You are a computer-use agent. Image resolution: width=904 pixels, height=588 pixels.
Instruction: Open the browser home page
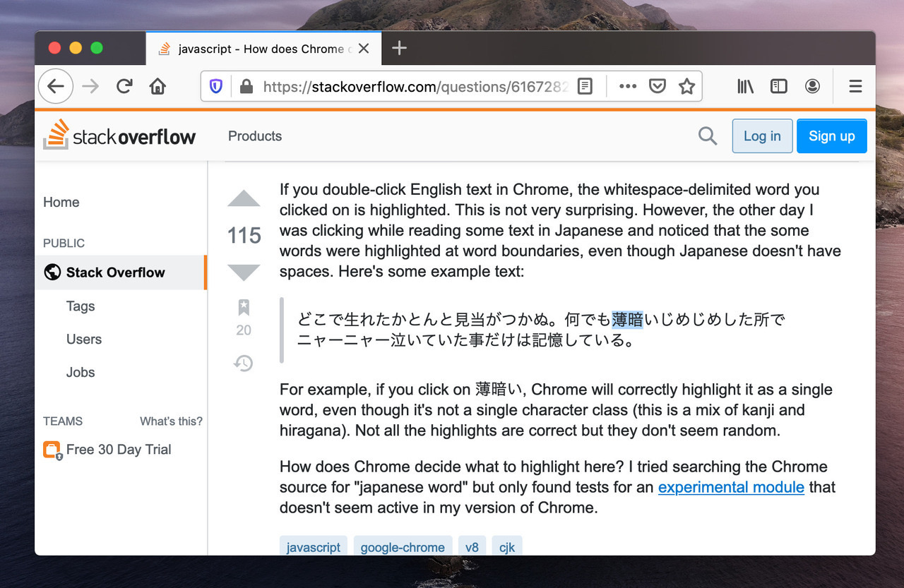click(x=157, y=86)
